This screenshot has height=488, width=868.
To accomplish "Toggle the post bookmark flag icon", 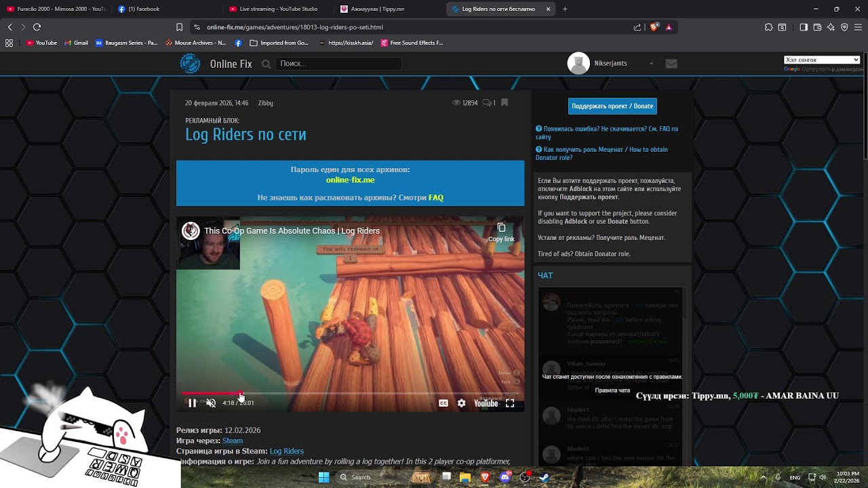I will [505, 103].
